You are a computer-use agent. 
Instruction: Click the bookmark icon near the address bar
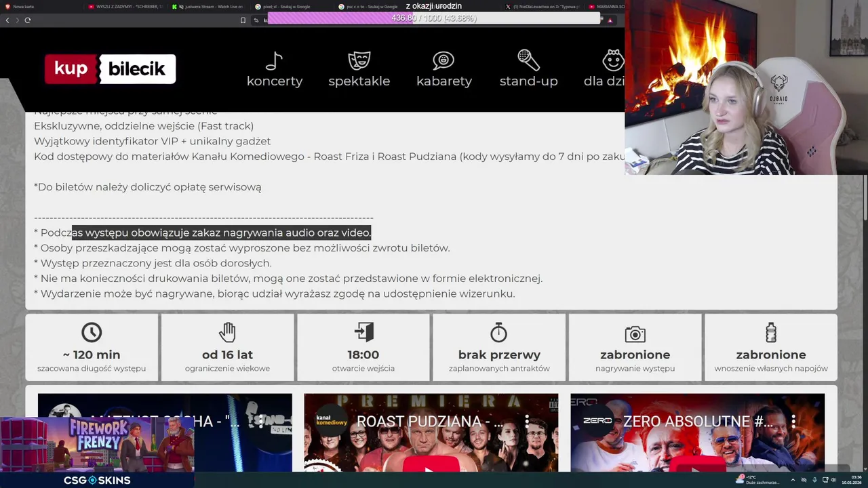(x=243, y=20)
